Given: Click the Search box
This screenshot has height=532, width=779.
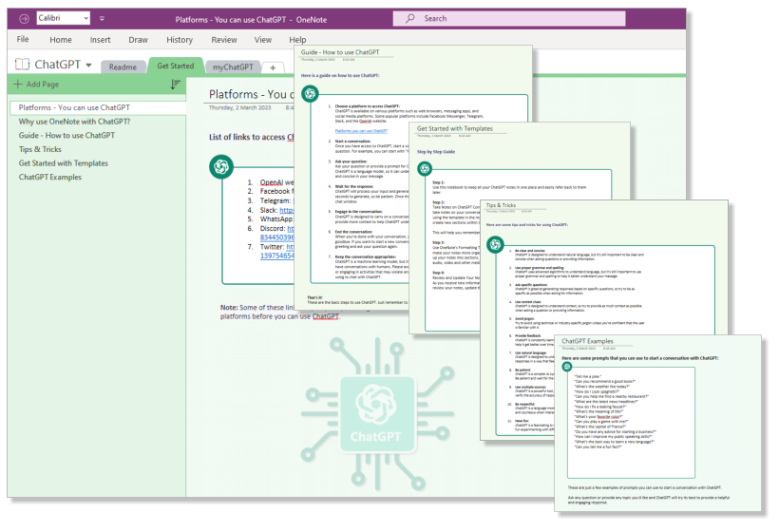Looking at the screenshot, I should [x=509, y=19].
